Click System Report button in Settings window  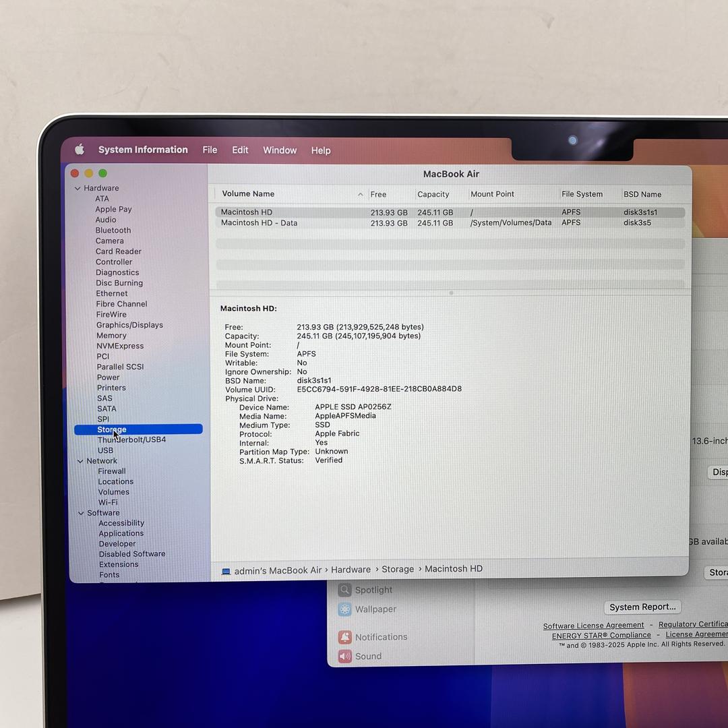(x=642, y=607)
